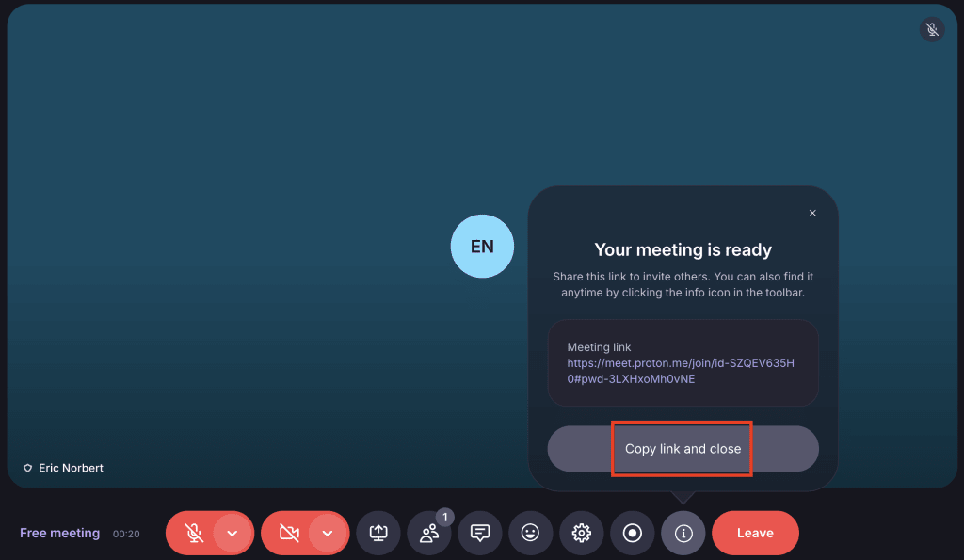The height and width of the screenshot is (560, 964).
Task: Expand audio options via the mic chevron
Action: coord(232,533)
